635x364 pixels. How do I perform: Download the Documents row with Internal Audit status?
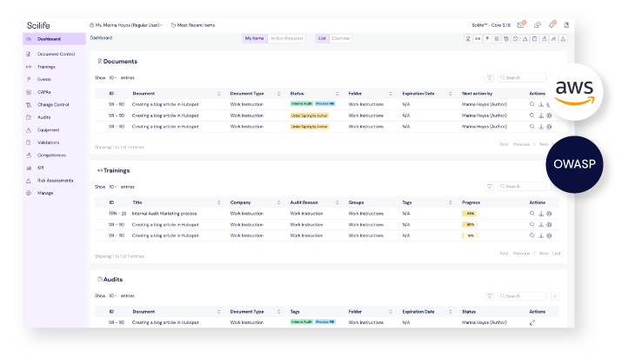tap(541, 104)
